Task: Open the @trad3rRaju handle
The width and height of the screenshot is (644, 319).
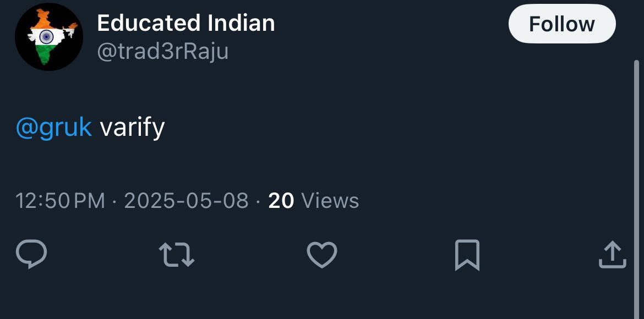Action: click(162, 52)
